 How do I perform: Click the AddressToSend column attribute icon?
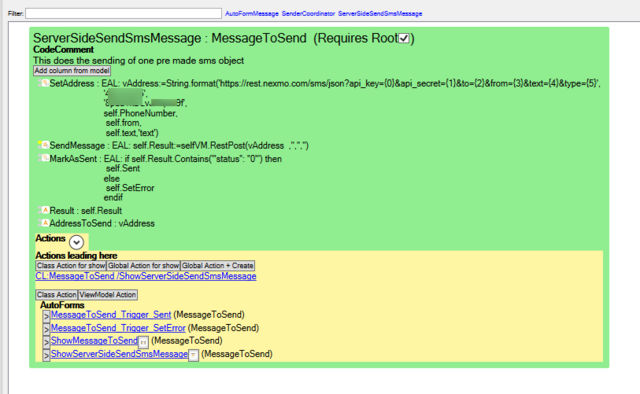tap(44, 223)
